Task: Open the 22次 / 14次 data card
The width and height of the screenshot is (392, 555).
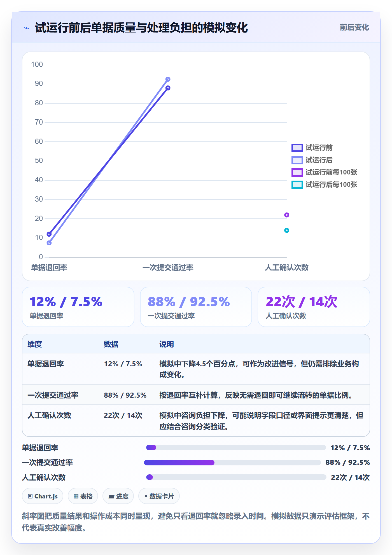Action: (x=314, y=307)
